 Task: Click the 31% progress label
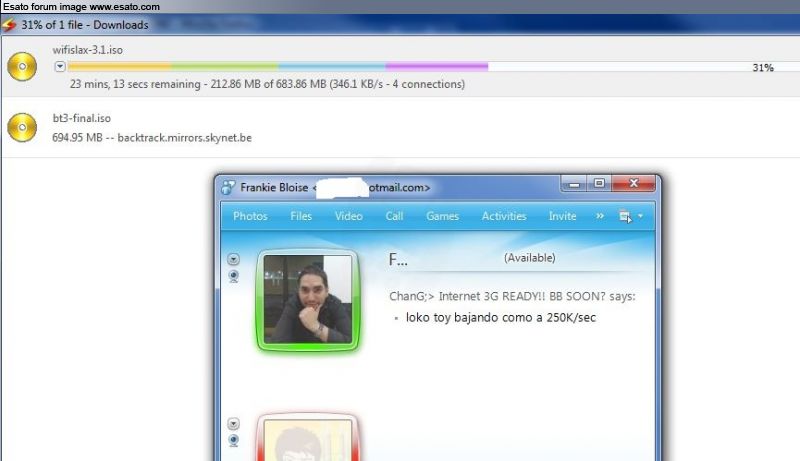point(763,67)
